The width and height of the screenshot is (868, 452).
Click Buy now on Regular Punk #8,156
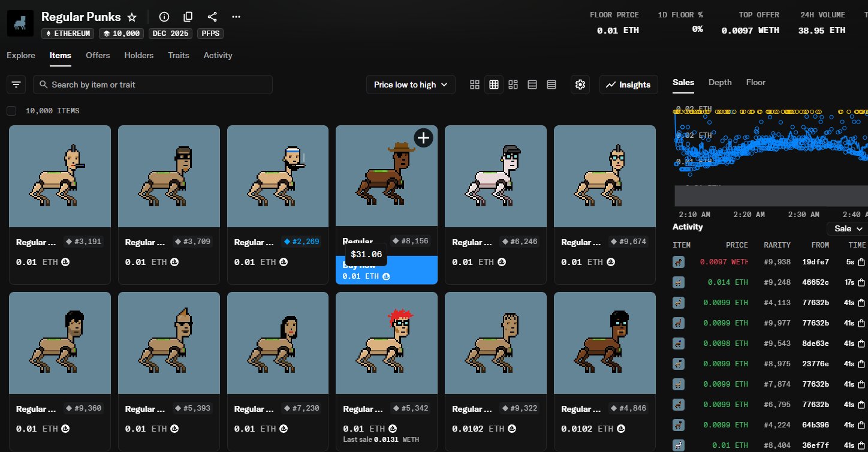click(387, 270)
